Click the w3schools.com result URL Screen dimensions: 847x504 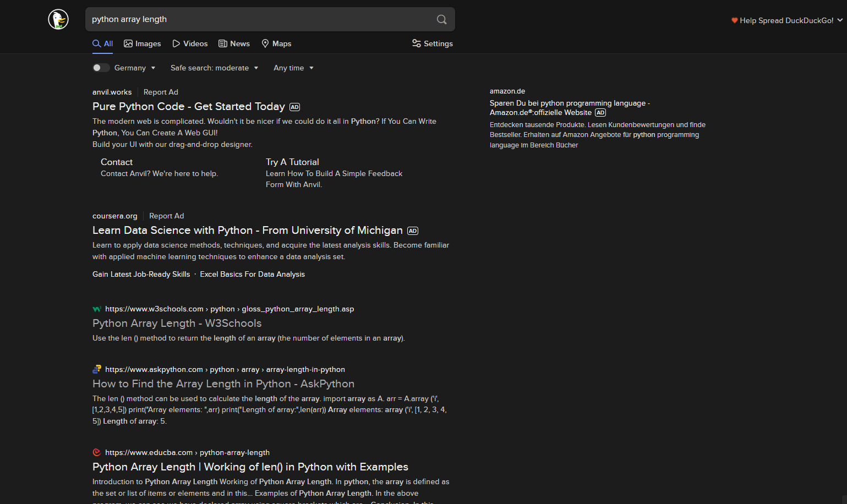point(229,309)
